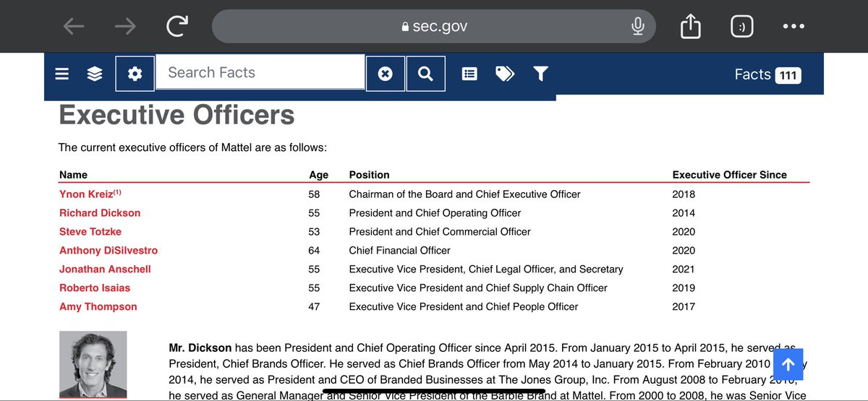The height and width of the screenshot is (401, 868).
Task: Open the filter funnel icon
Action: [540, 74]
